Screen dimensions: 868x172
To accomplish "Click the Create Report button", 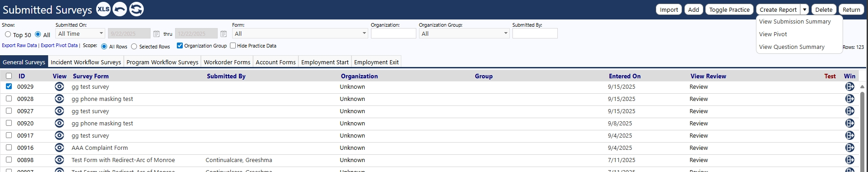I will [x=778, y=10].
